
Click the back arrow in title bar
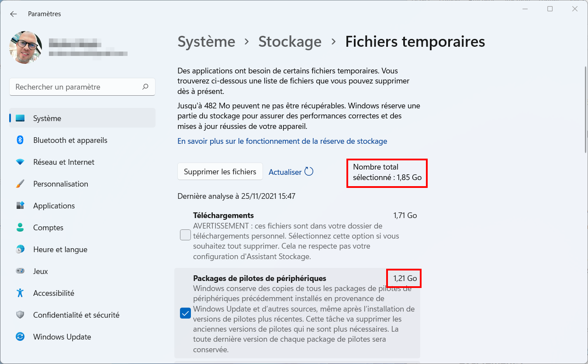(x=14, y=14)
